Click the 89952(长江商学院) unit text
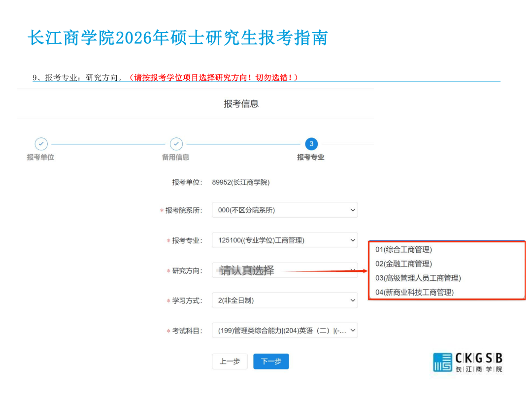Viewport: 532px width, 399px height. pyautogui.click(x=241, y=182)
